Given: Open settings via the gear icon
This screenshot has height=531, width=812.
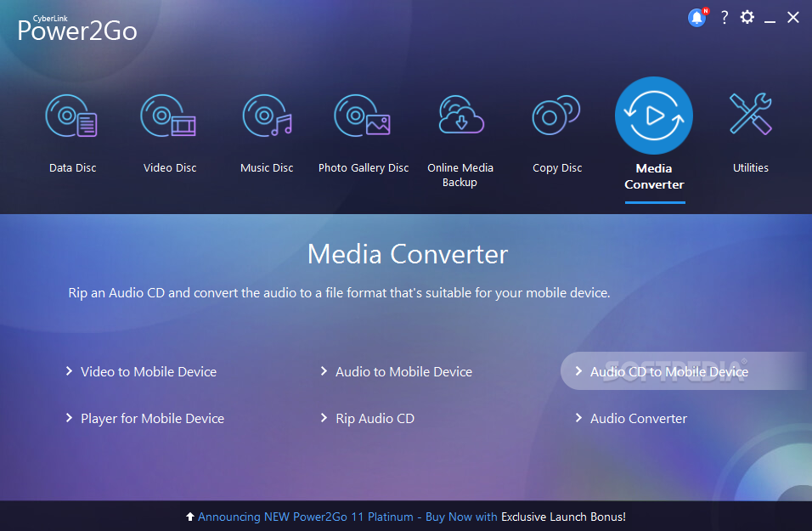Looking at the screenshot, I should pyautogui.click(x=747, y=17).
